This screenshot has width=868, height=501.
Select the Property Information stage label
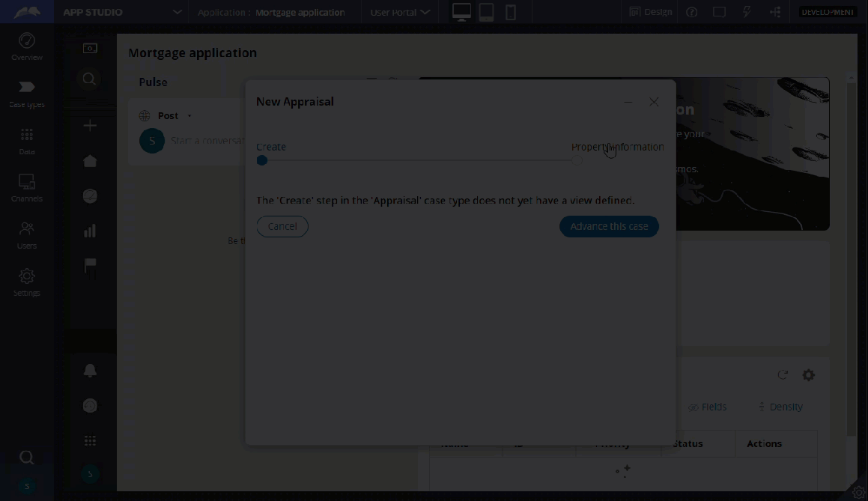coord(617,147)
